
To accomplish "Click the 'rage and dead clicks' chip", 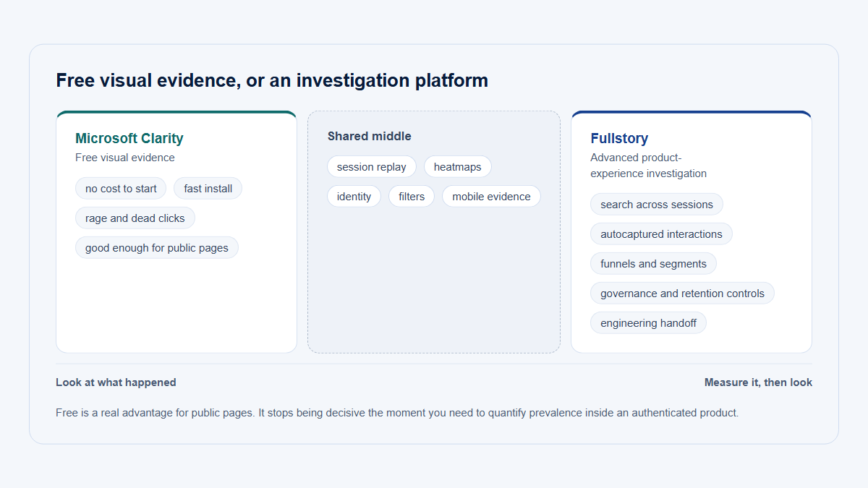I will [x=135, y=218].
